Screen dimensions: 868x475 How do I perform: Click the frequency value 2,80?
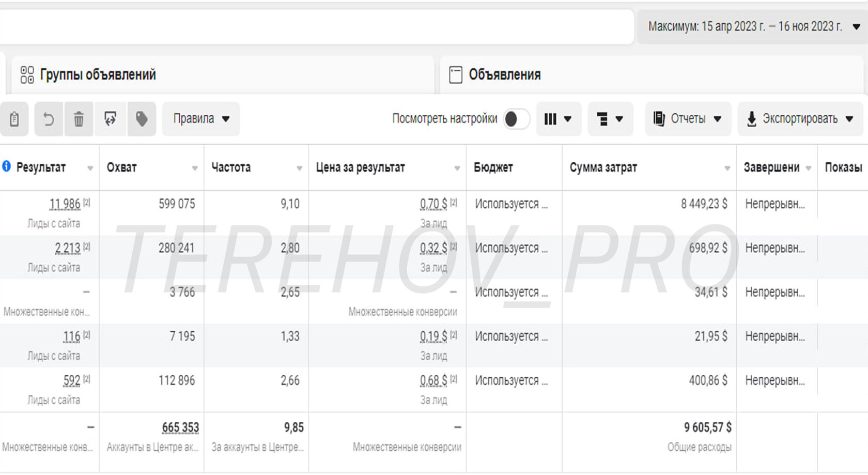pyautogui.click(x=290, y=248)
